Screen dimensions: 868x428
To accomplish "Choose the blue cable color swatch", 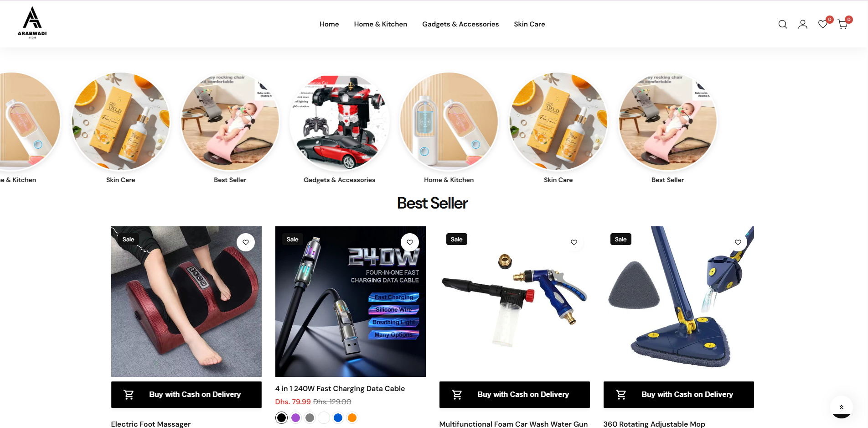I will [x=338, y=418].
